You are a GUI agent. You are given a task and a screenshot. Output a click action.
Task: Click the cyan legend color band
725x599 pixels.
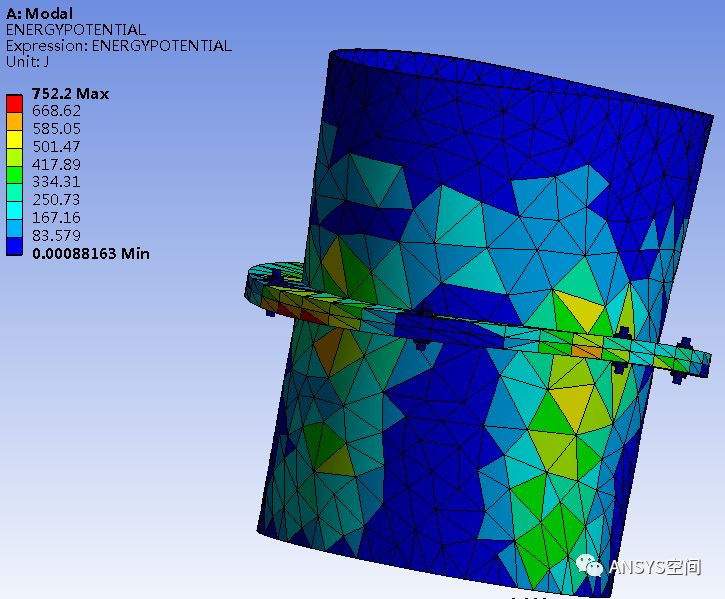(14, 210)
